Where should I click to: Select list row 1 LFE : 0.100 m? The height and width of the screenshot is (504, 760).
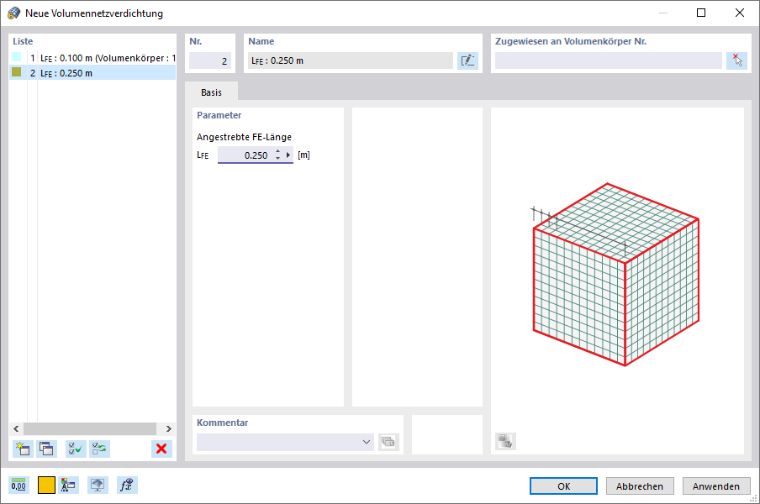(x=93, y=58)
